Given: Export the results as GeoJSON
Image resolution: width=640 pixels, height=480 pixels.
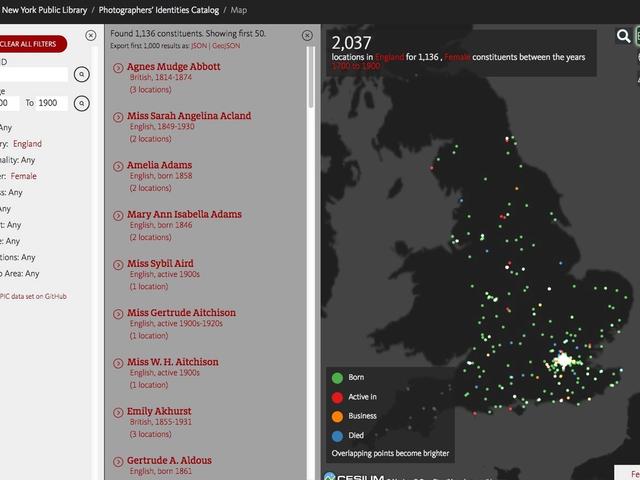Looking at the screenshot, I should (x=226, y=46).
